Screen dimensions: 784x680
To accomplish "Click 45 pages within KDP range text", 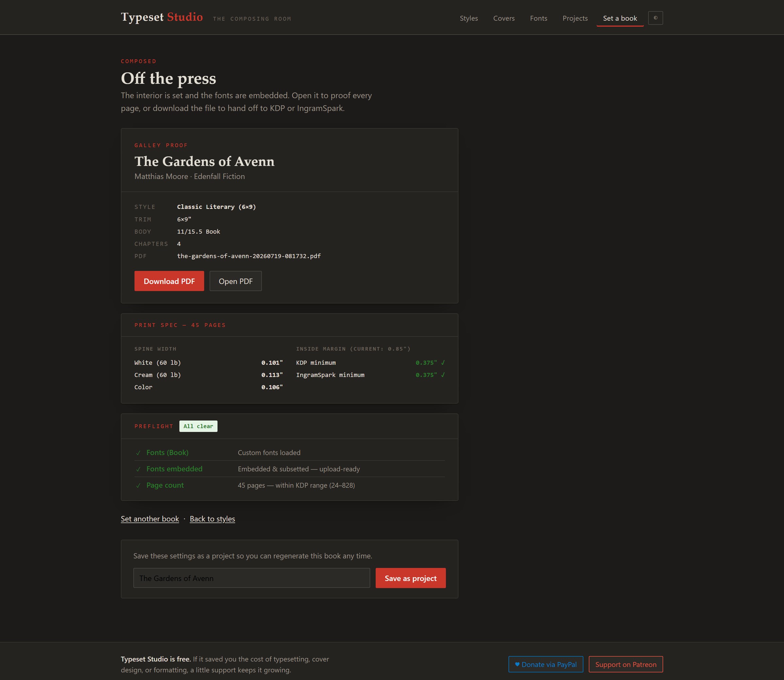I will (x=296, y=485).
